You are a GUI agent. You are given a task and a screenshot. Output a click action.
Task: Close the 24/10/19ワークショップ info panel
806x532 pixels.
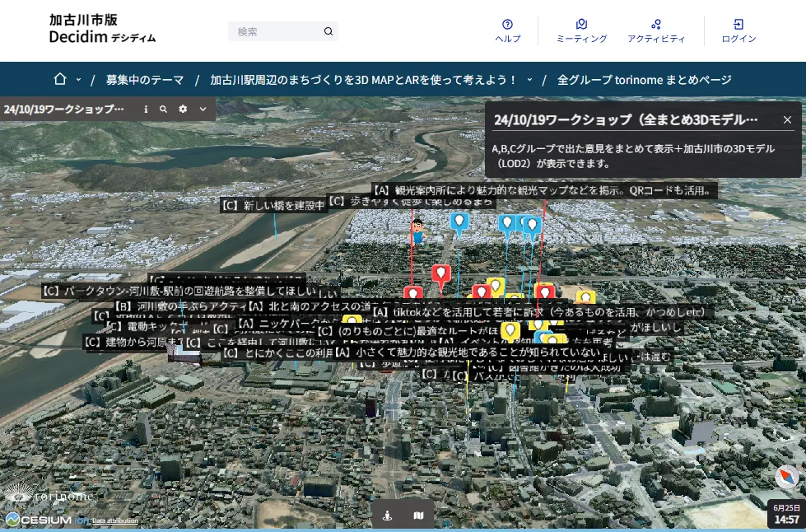click(x=787, y=119)
